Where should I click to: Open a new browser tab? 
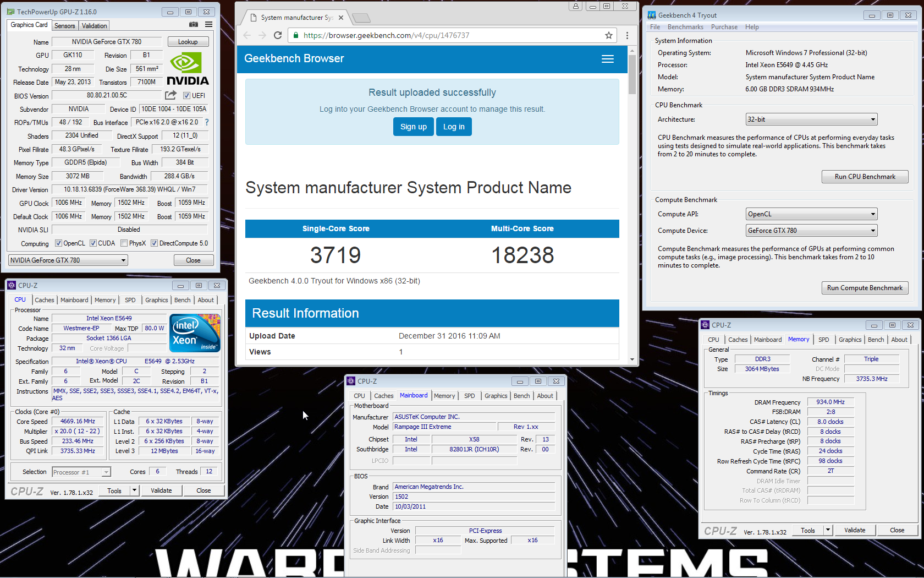click(x=361, y=18)
